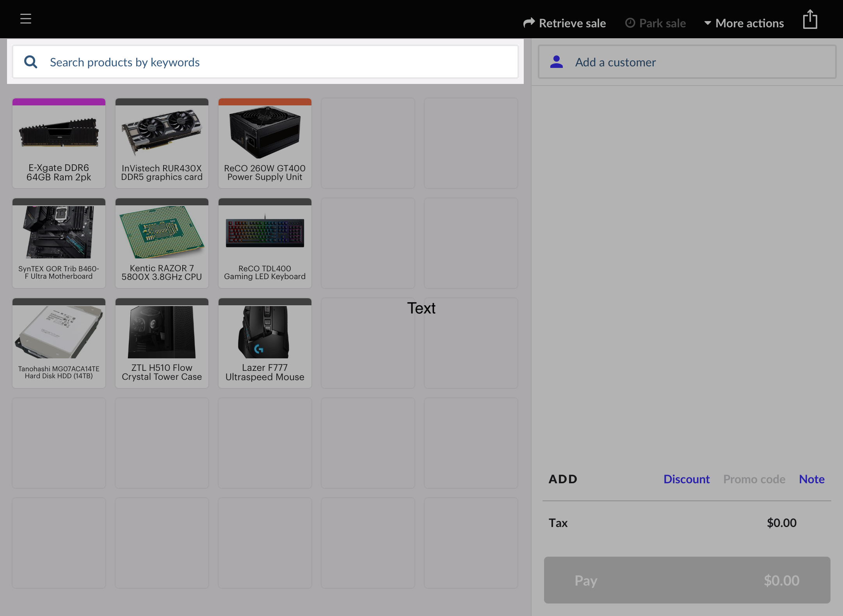Expand the More actions dropdown

(x=744, y=23)
